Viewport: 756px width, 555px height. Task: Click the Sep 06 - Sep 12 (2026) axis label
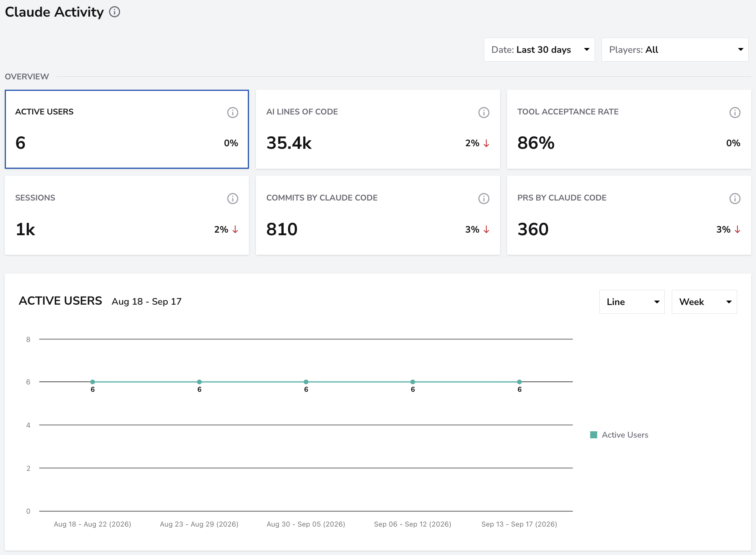(413, 524)
